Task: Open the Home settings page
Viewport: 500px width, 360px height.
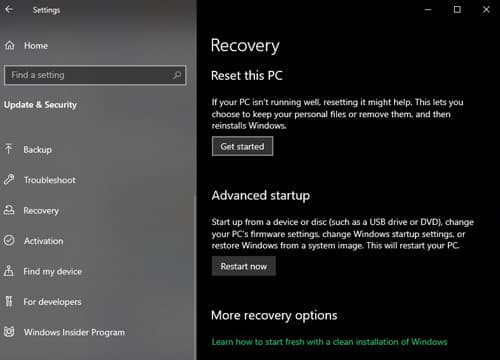Action: (36, 45)
